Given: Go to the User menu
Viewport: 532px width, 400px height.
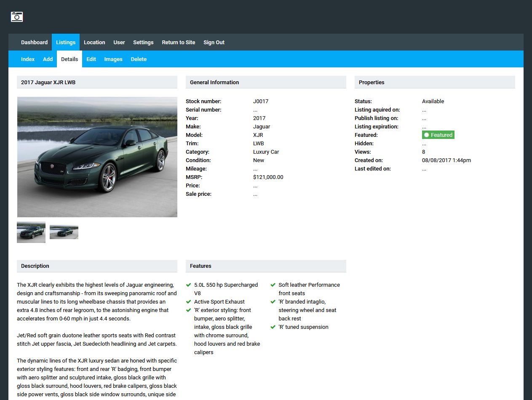Looking at the screenshot, I should pos(119,43).
